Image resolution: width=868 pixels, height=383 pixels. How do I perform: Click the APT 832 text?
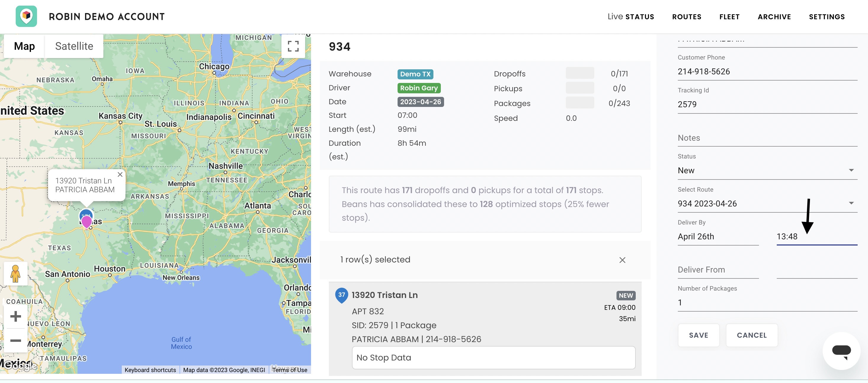pos(368,311)
